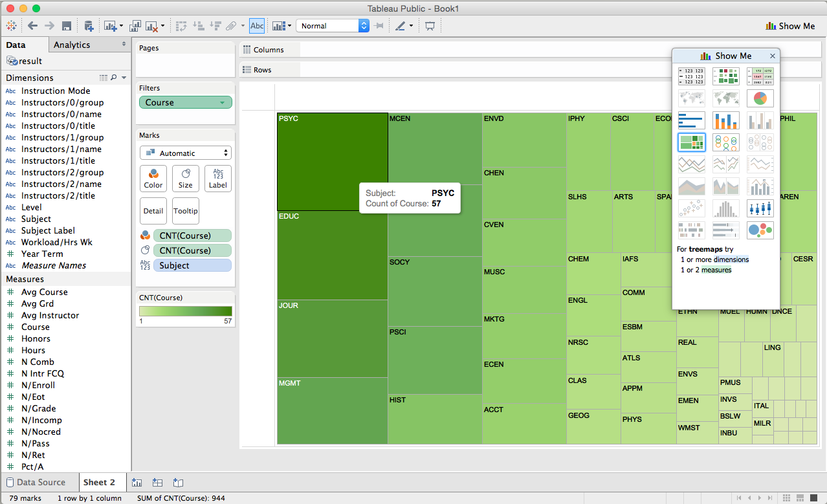Click the Add New Data Source icon

tap(89, 26)
